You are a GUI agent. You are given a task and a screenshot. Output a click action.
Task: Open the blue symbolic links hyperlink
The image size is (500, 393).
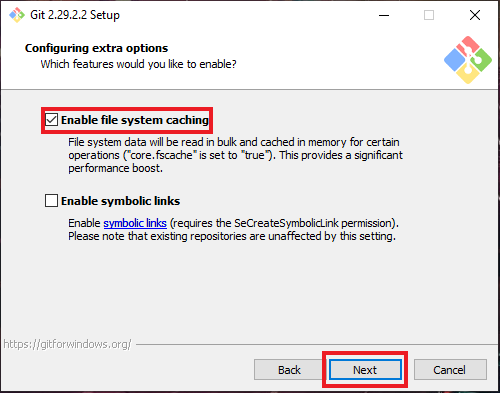pos(135,223)
